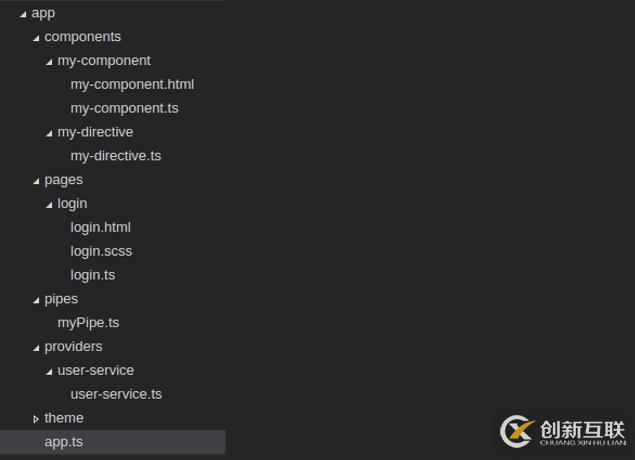Open my-component.html file
The height and width of the screenshot is (460, 635).
132,85
